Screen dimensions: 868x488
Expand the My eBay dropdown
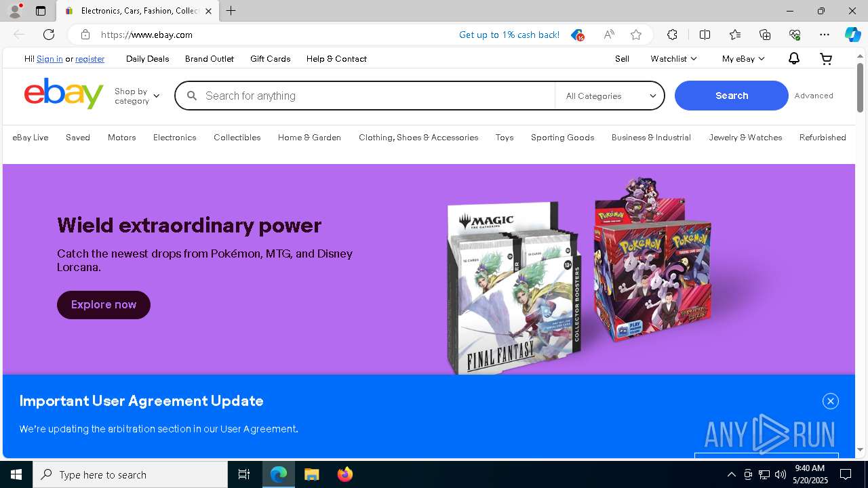pyautogui.click(x=743, y=59)
